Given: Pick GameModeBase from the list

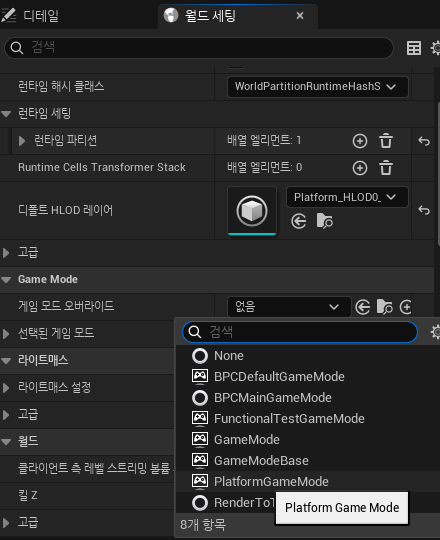Looking at the screenshot, I should 308,461.
